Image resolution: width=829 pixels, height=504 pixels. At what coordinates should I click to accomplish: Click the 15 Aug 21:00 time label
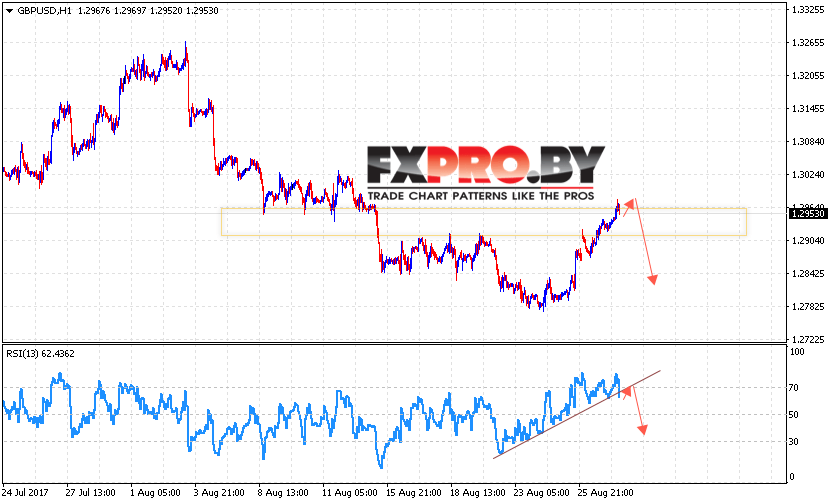(413, 492)
